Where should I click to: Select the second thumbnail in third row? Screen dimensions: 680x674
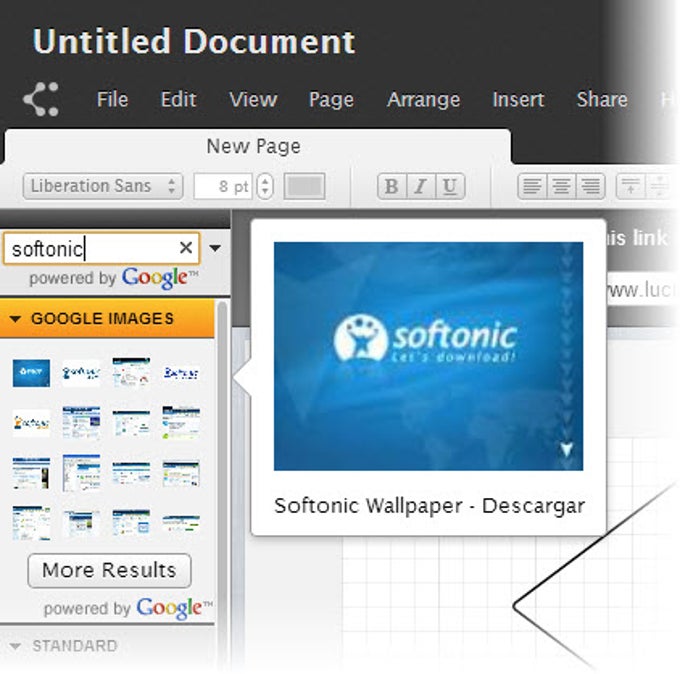[x=81, y=473]
